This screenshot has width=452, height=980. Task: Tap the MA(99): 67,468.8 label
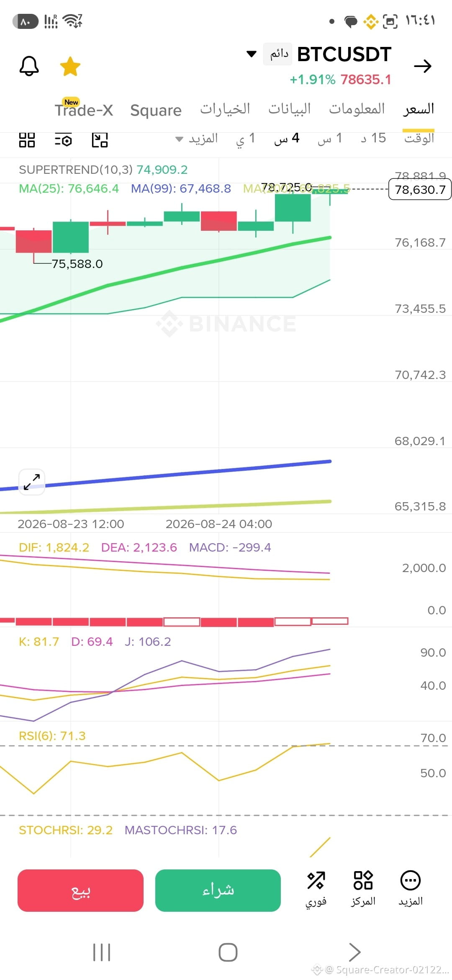181,188
